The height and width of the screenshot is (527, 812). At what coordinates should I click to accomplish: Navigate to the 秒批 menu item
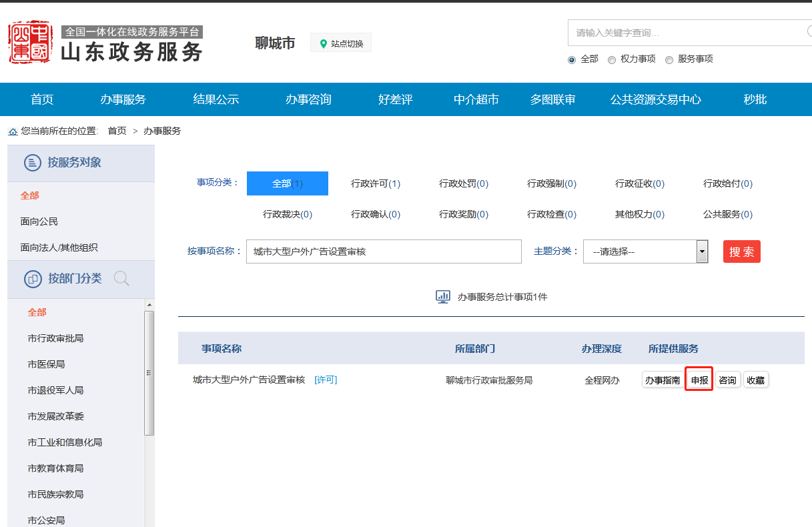pos(755,99)
